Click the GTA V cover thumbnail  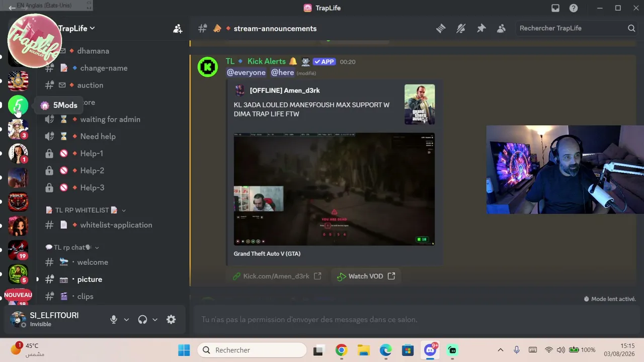pyautogui.click(x=420, y=104)
